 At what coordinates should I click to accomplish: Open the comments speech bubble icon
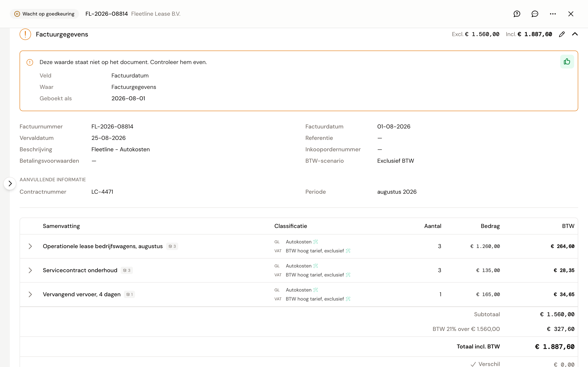[x=535, y=14]
